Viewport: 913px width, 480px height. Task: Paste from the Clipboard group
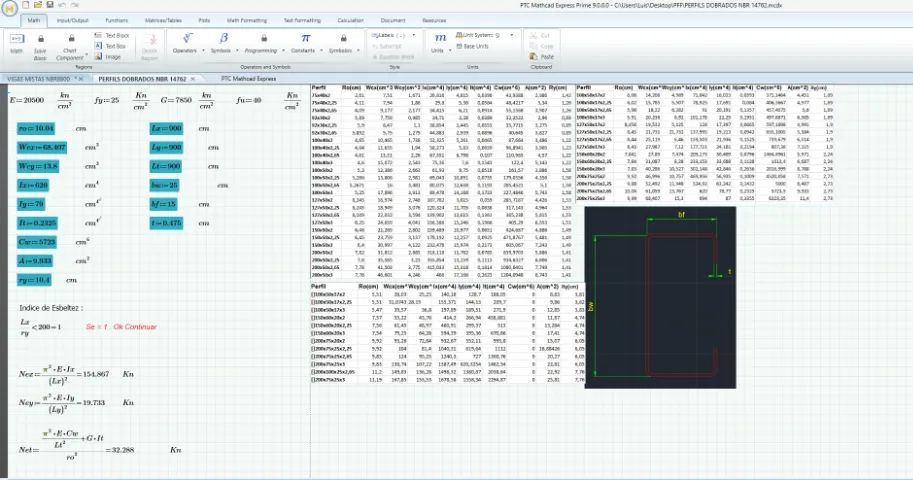tap(542, 57)
